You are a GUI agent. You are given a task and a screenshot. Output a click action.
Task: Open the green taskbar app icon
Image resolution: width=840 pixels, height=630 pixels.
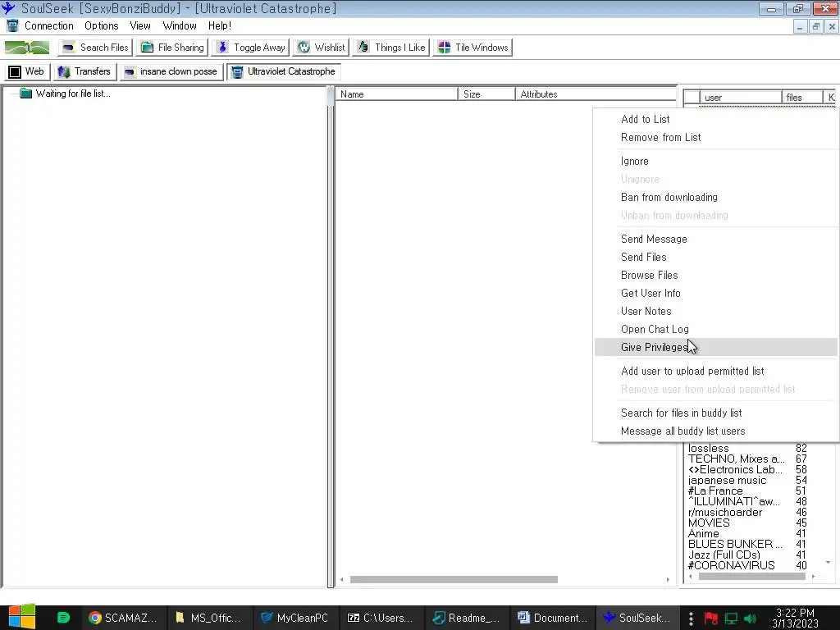coord(63,618)
